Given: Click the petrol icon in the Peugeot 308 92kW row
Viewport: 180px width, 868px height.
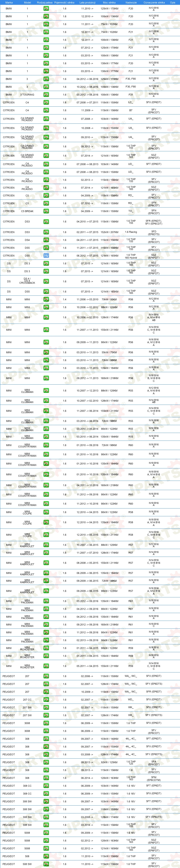Looking at the screenshot, I should coord(46,763).
